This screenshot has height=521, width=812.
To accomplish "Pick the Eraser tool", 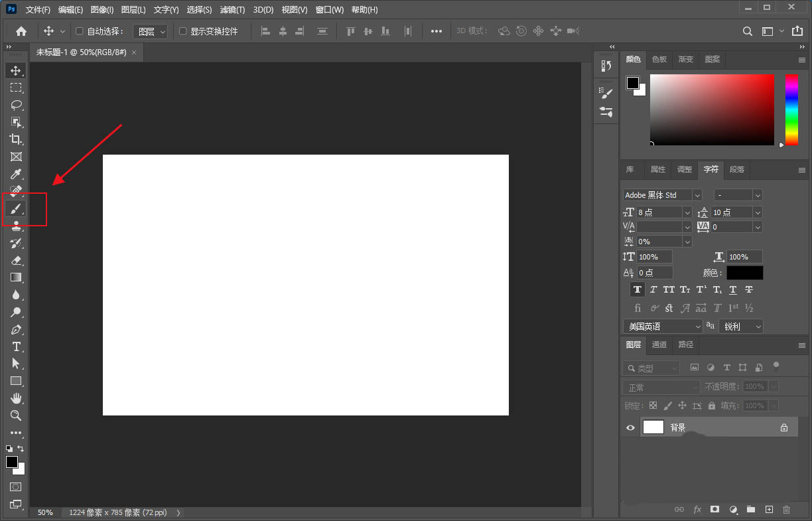I will [x=16, y=260].
